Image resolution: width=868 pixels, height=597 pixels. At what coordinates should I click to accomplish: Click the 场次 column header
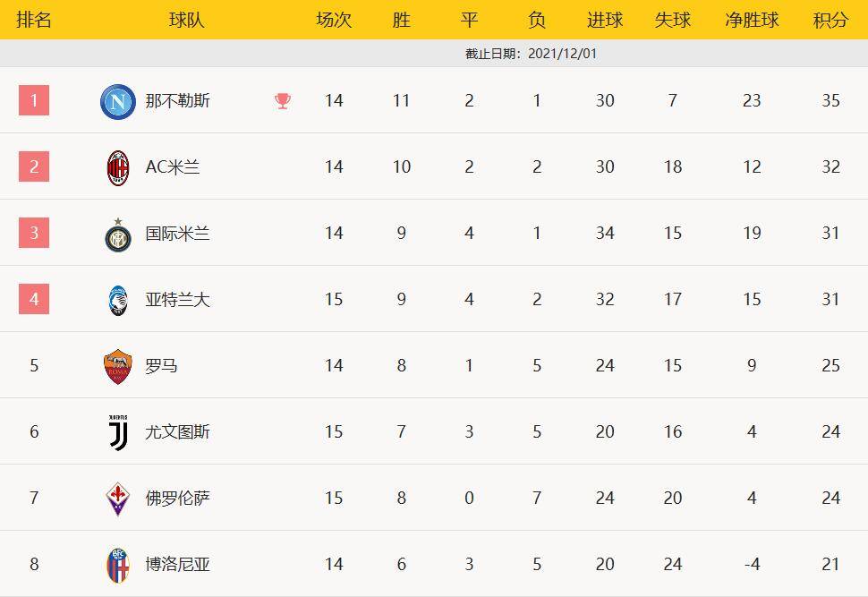click(334, 20)
